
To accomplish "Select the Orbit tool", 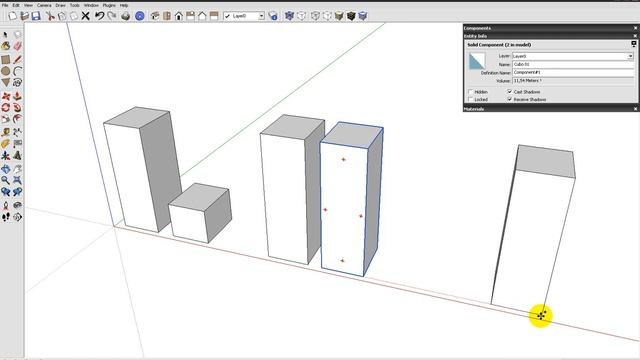I will pos(5,169).
